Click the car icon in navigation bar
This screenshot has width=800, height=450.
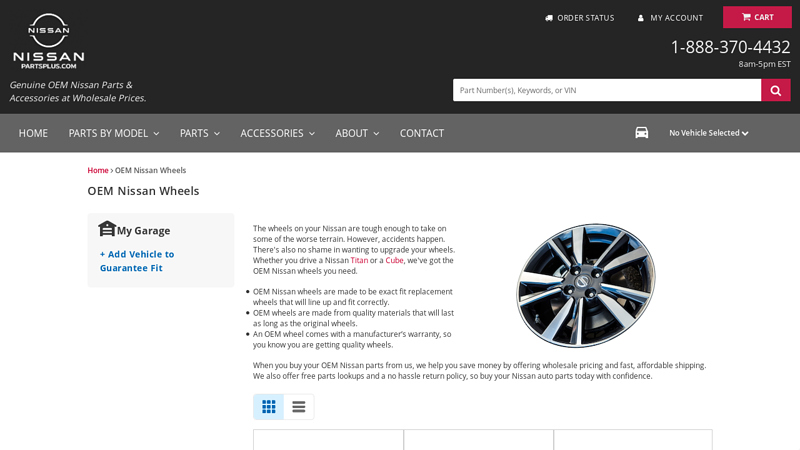(641, 133)
